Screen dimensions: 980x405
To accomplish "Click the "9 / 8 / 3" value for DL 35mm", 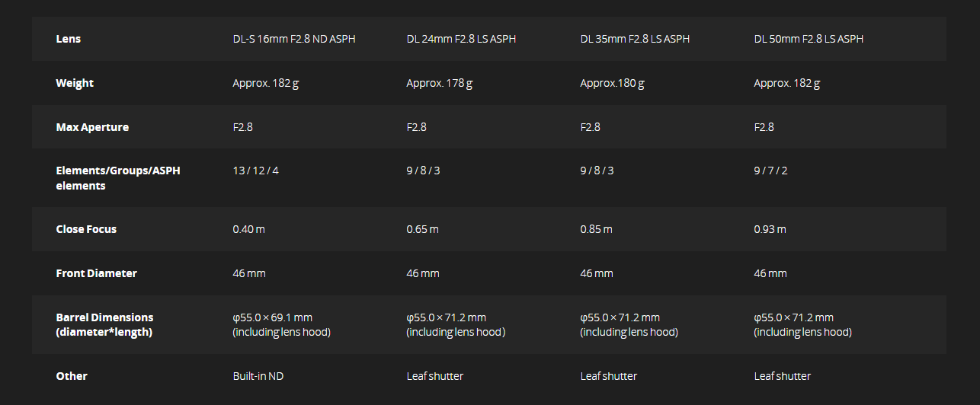I will tap(597, 171).
